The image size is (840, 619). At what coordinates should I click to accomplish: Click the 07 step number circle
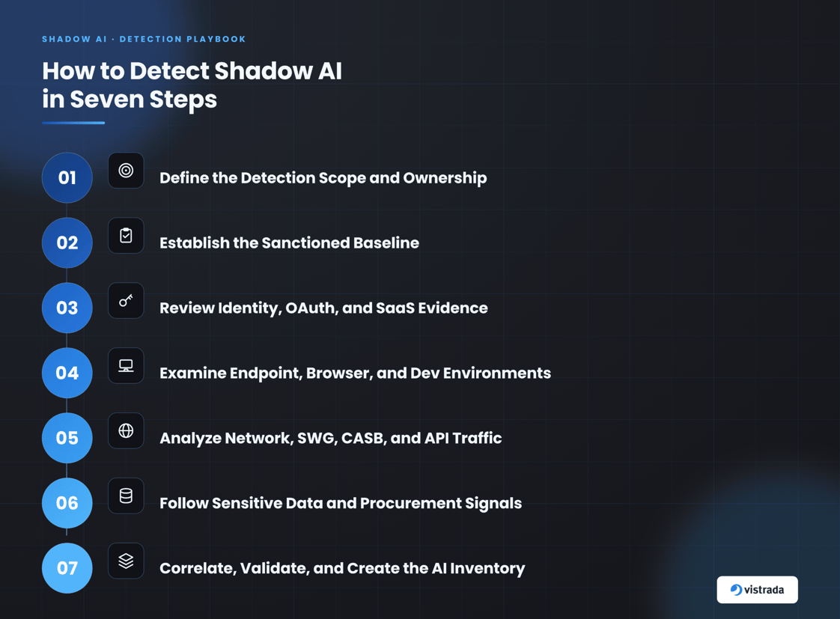(x=67, y=568)
